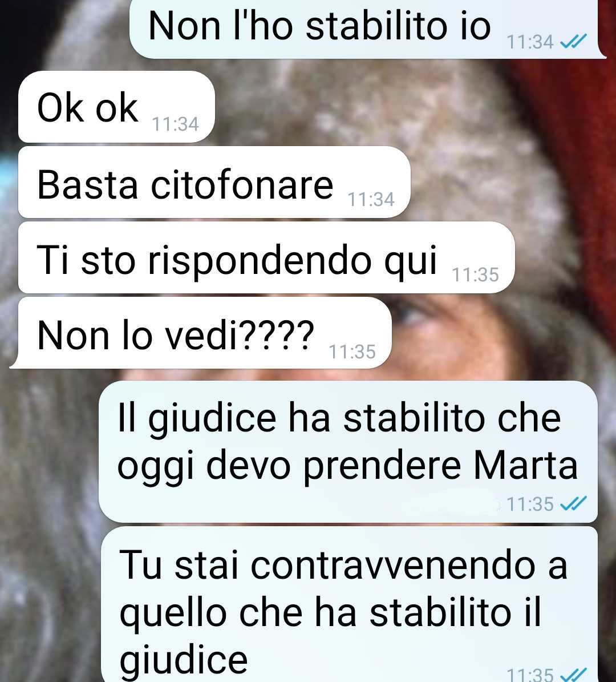The image size is (616, 682).
Task: Select the 'Ok ok' message bubble
Action: pos(116,107)
